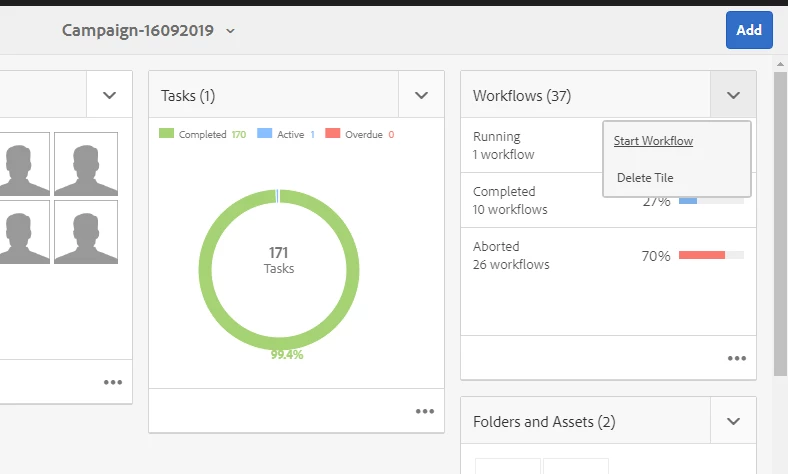Click the 99.4% completion label

(287, 355)
